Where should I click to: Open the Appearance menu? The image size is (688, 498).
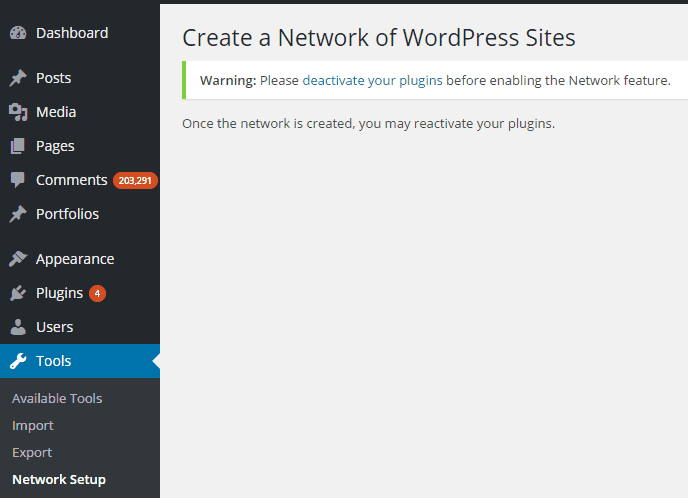tap(75, 259)
